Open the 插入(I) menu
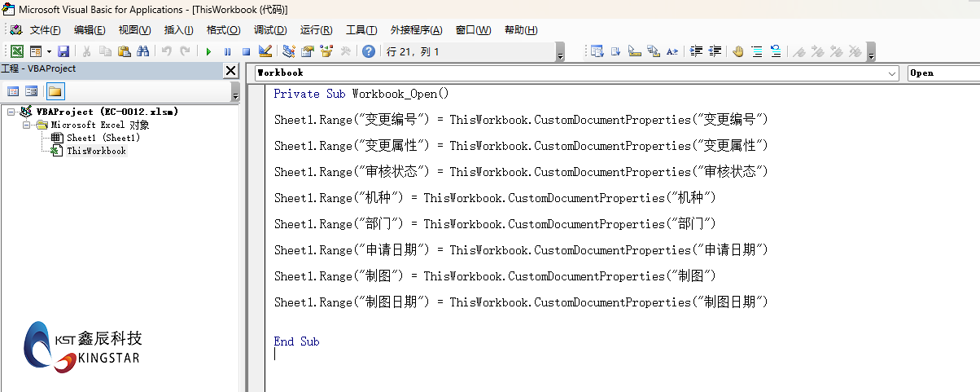The height and width of the screenshot is (392, 980). (x=178, y=30)
